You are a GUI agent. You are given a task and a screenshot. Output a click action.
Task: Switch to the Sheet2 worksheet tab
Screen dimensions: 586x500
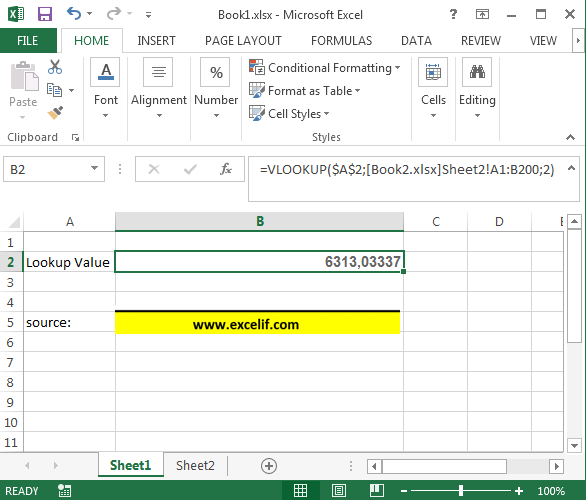195,465
